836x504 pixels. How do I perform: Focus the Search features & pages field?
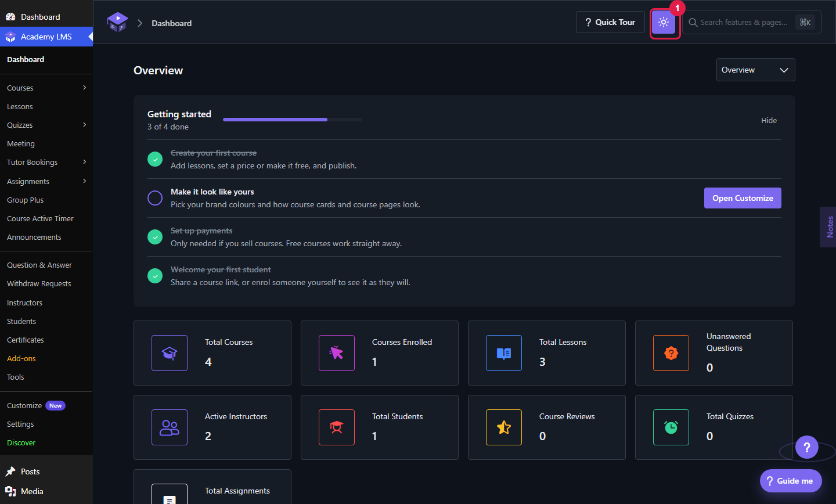point(752,22)
